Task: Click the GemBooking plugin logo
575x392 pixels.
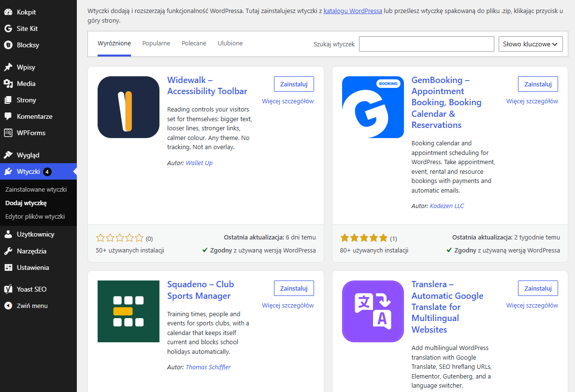Action: pyautogui.click(x=373, y=107)
